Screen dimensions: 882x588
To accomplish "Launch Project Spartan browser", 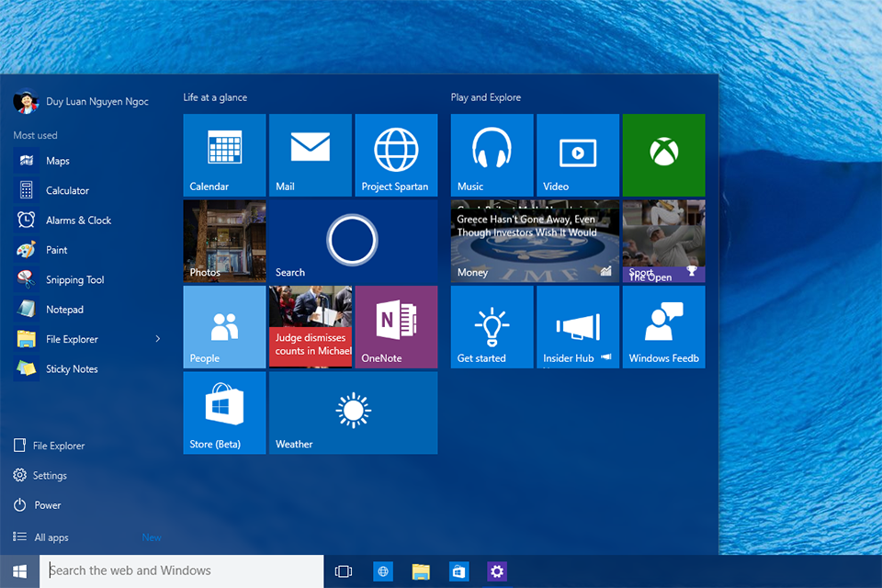I will point(396,154).
